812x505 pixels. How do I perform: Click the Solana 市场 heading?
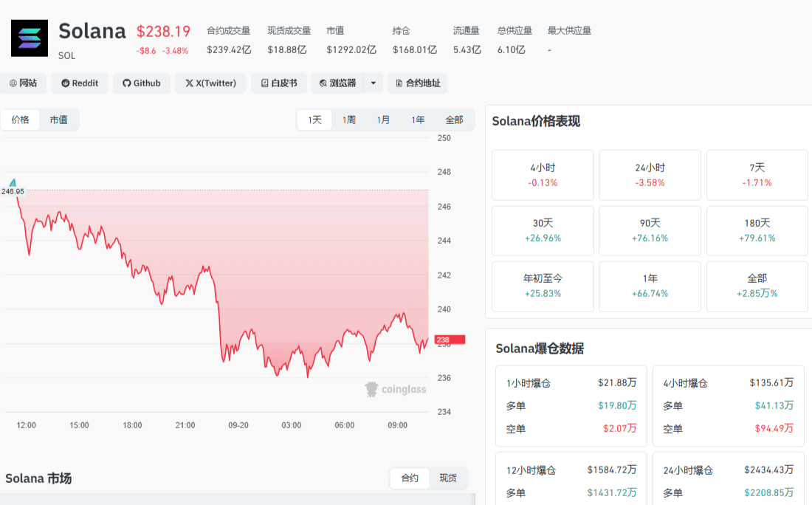coord(38,478)
